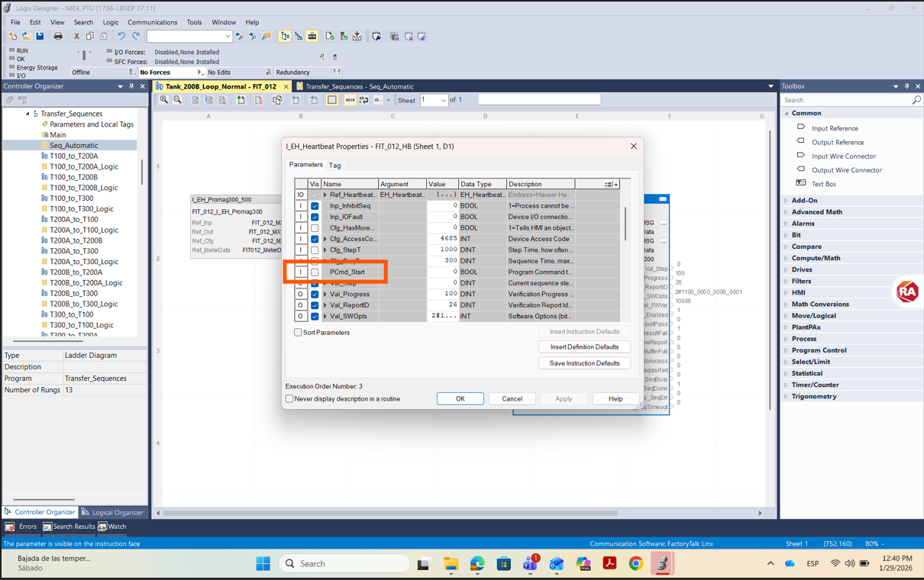The width and height of the screenshot is (924, 580).
Task: Click the Save icon in the toolbar
Action: [x=40, y=36]
